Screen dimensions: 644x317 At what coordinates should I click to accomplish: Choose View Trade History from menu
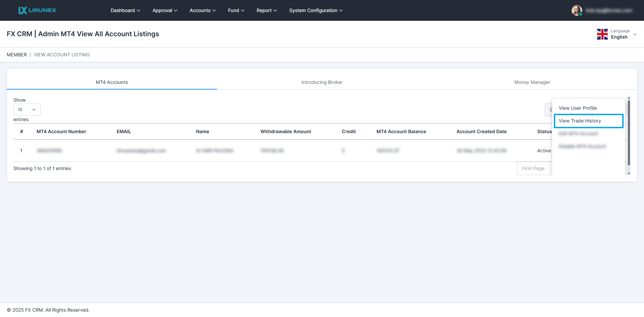point(580,121)
